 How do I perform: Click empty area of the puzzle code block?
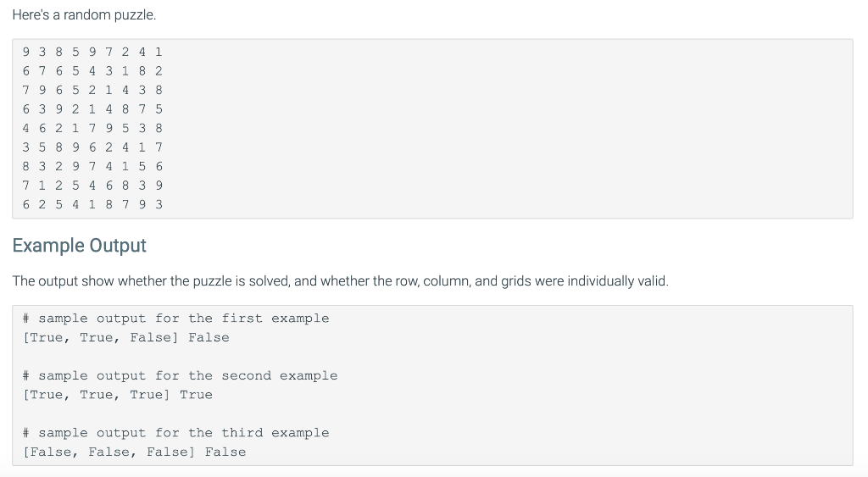click(498, 129)
